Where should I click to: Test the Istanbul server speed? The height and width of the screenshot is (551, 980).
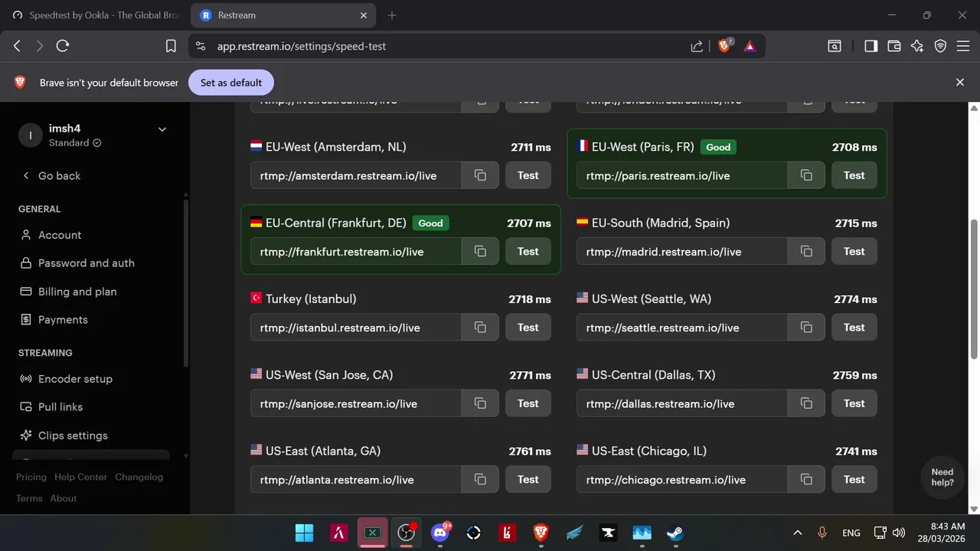(528, 328)
